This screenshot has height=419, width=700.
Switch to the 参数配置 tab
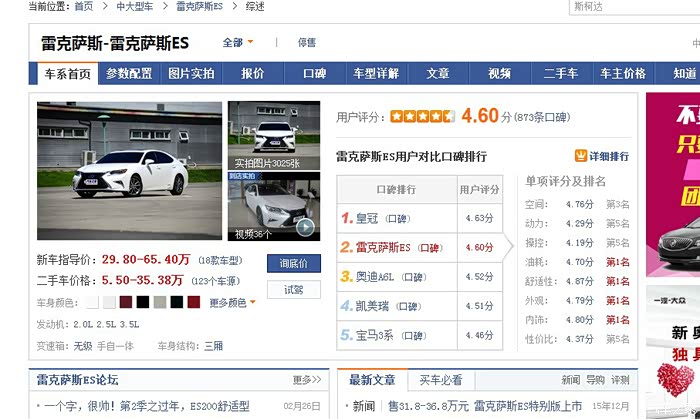coord(129,74)
